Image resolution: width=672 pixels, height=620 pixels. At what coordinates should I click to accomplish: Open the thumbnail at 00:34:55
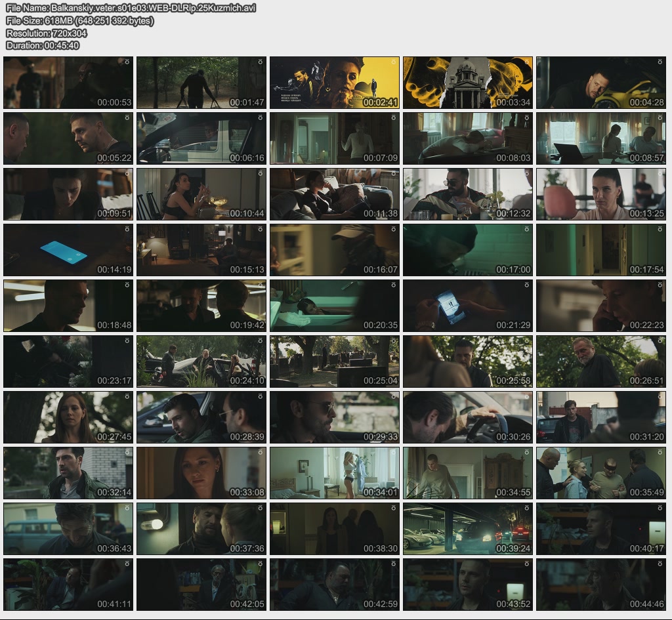pyautogui.click(x=468, y=474)
